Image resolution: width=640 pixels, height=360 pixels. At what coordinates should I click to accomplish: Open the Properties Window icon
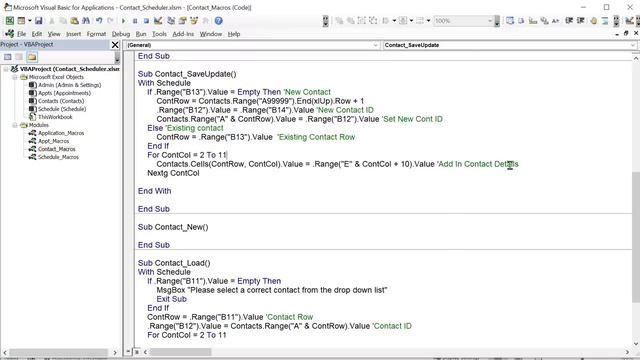pyautogui.click(x=182, y=21)
